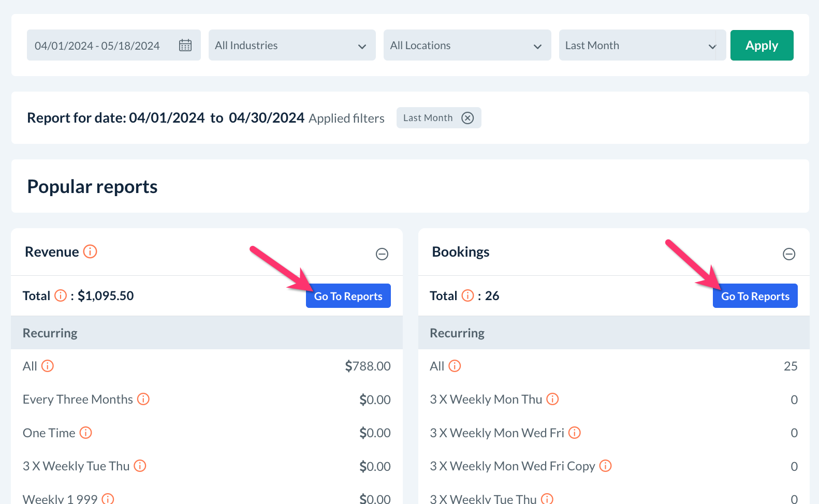The height and width of the screenshot is (504, 819).
Task: Click info icon for 3 X Weekly Mon Thu
Action: coord(552,399)
